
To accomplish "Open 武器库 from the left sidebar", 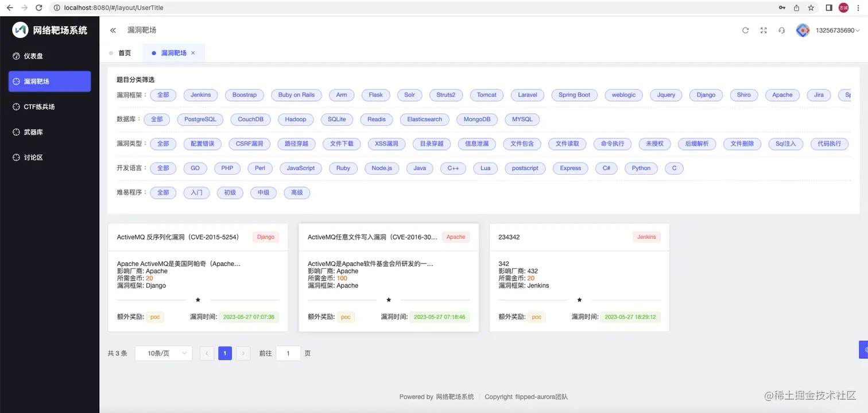I will (33, 132).
